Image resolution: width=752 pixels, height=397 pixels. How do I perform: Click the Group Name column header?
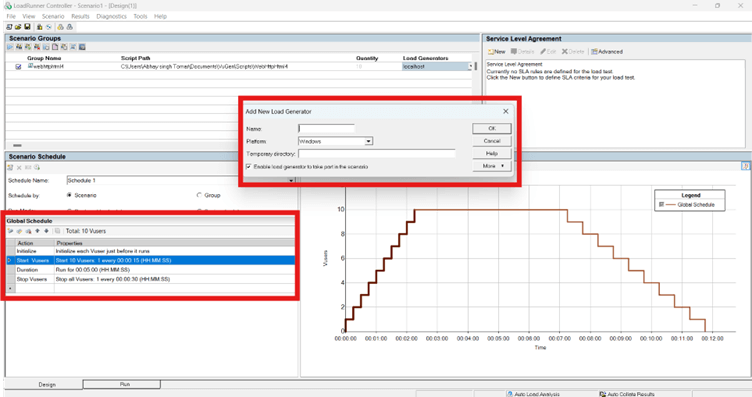point(44,58)
